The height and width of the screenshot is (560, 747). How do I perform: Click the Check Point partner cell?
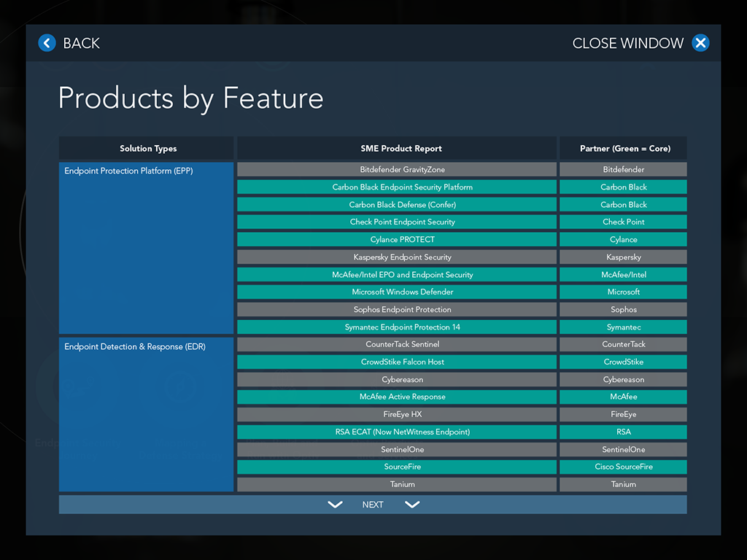pos(623,222)
